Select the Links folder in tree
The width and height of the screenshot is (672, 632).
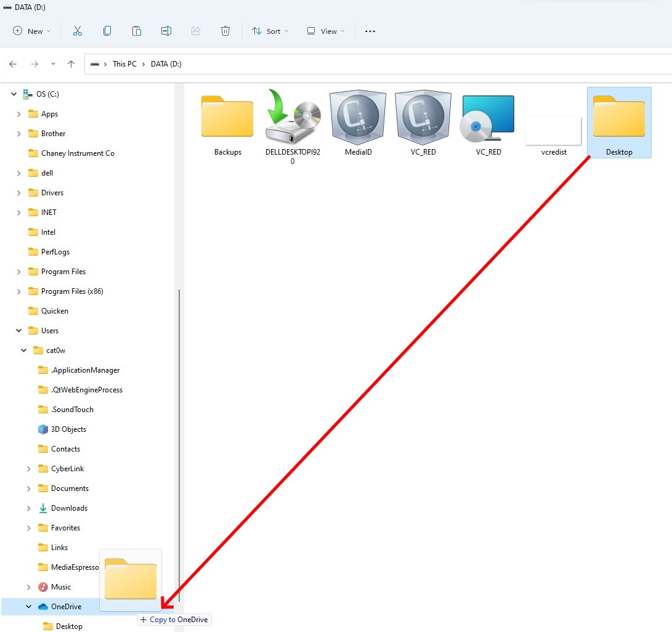click(x=53, y=547)
